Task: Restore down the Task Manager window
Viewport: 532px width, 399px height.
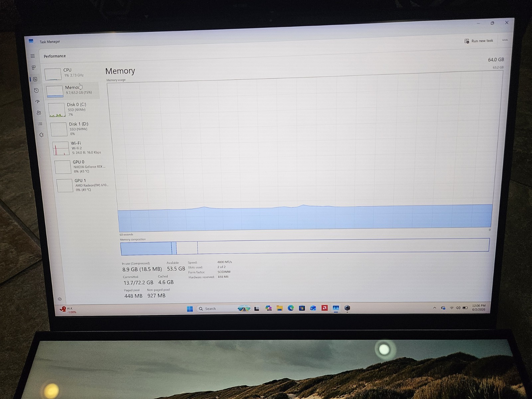Action: tap(492, 23)
